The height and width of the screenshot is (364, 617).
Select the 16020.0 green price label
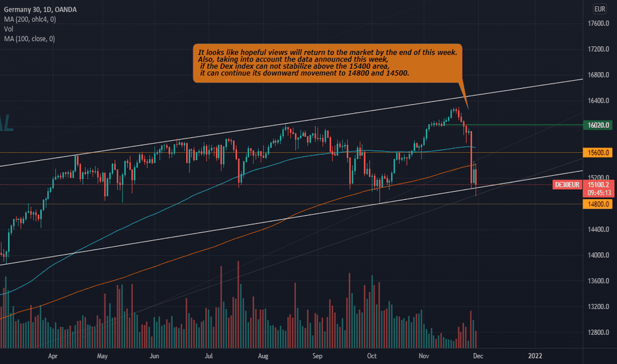(x=598, y=125)
